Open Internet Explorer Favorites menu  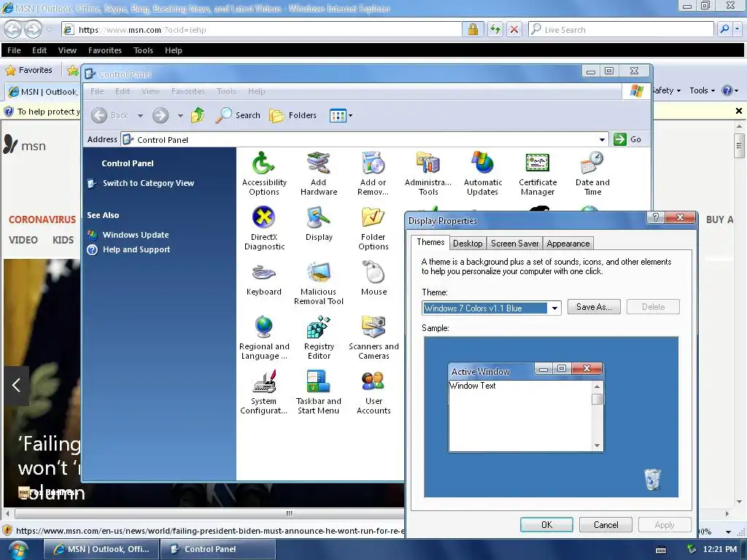[x=105, y=50]
